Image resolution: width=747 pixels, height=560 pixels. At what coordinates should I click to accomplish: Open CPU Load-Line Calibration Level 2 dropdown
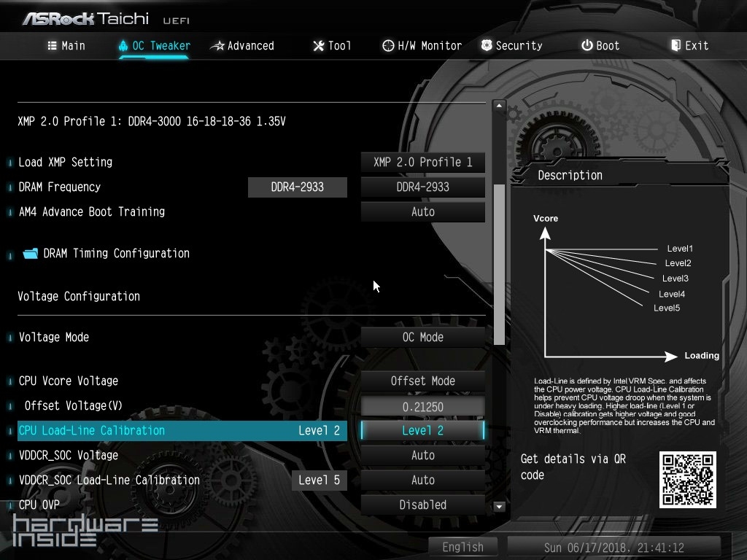pyautogui.click(x=422, y=430)
